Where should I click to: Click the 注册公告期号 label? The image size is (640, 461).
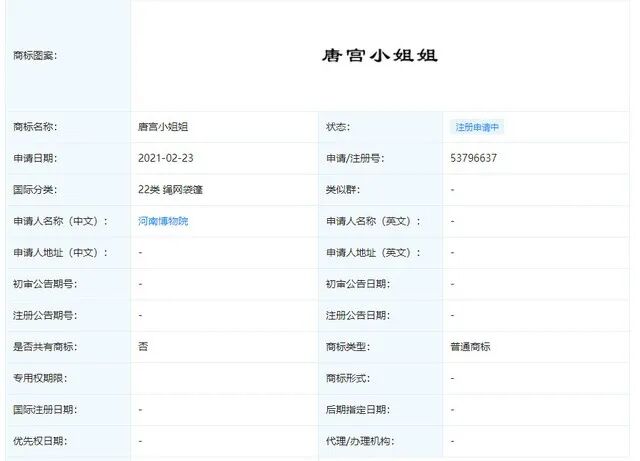(x=45, y=315)
